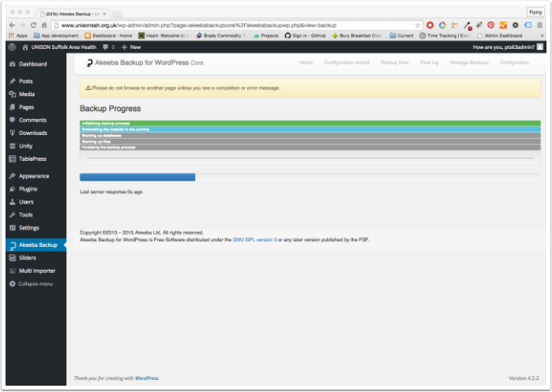The height and width of the screenshot is (392, 552).
Task: Select the Akeeba Backup browser tab
Action: coord(73,13)
